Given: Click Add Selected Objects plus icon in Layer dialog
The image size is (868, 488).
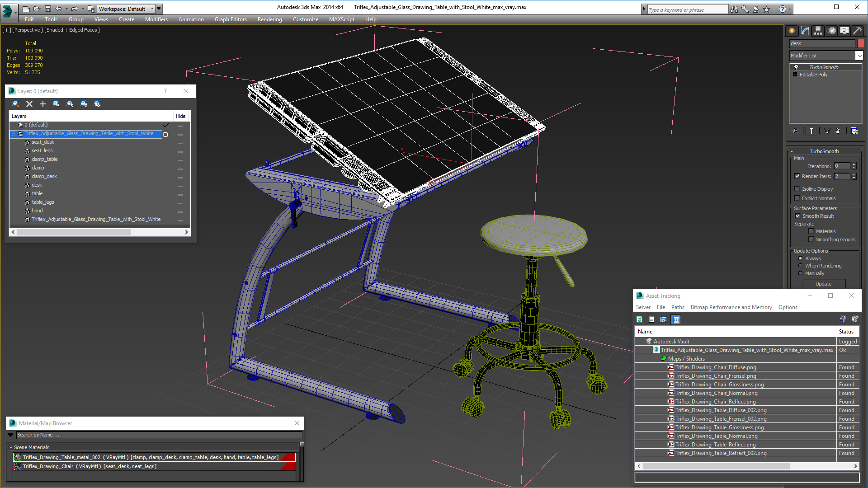Looking at the screenshot, I should 43,104.
